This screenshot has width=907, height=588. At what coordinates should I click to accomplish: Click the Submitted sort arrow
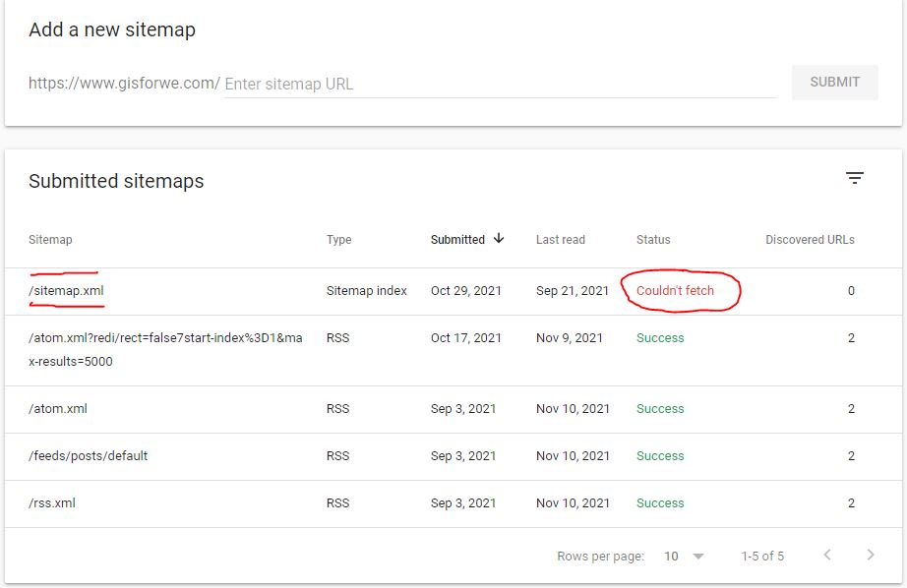click(x=499, y=238)
